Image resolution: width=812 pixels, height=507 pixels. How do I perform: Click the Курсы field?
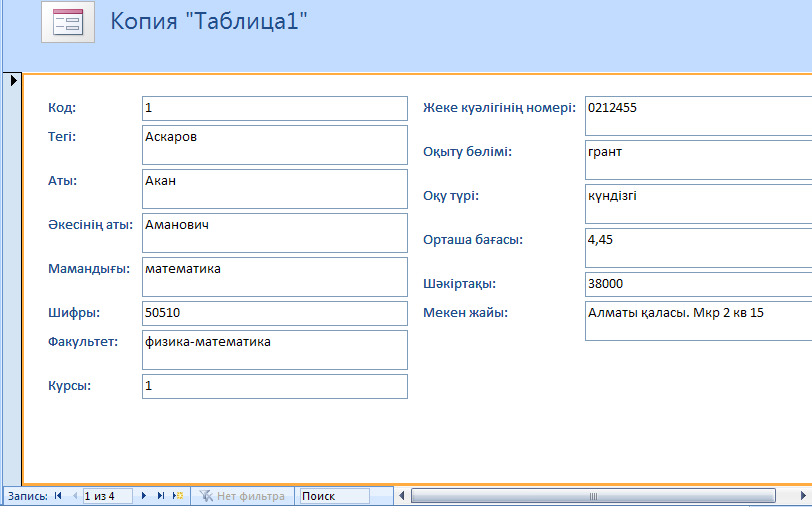[274, 386]
